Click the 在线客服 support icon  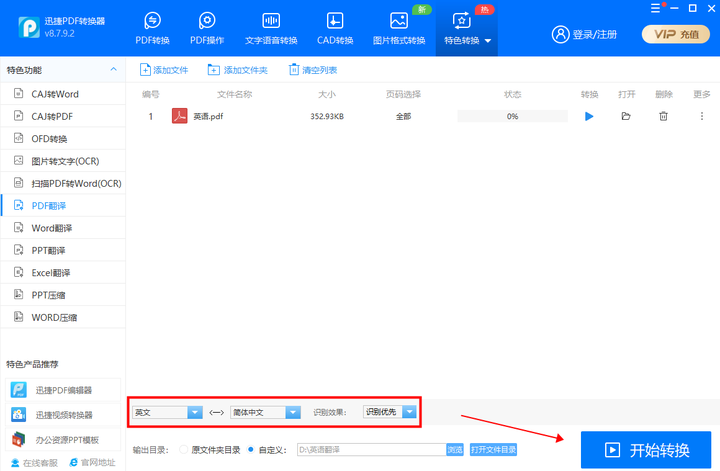(x=15, y=462)
